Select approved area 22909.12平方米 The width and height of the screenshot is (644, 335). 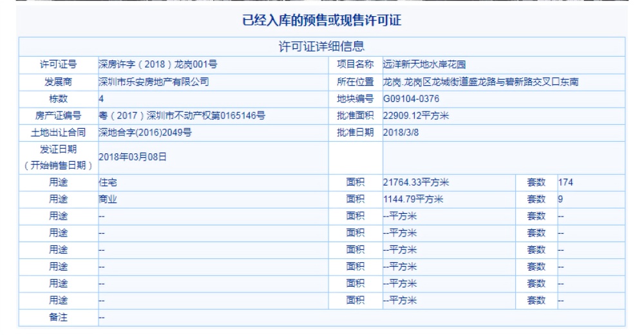pos(415,115)
